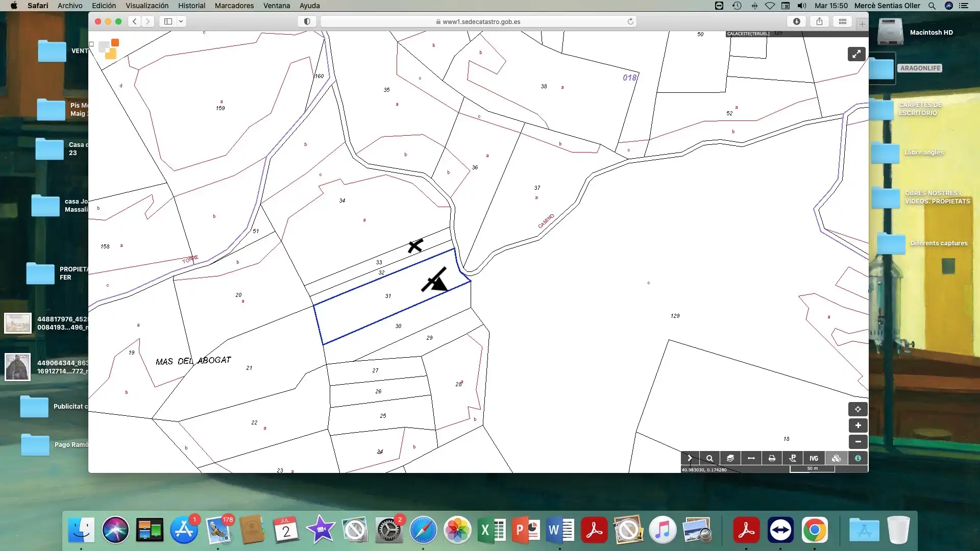
Task: Open Finder from the Dock
Action: point(81,530)
